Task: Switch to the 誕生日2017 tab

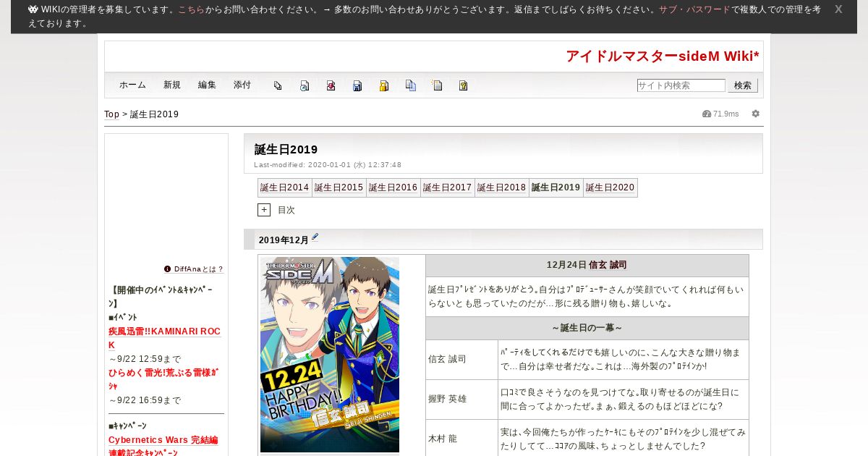Action: [448, 187]
